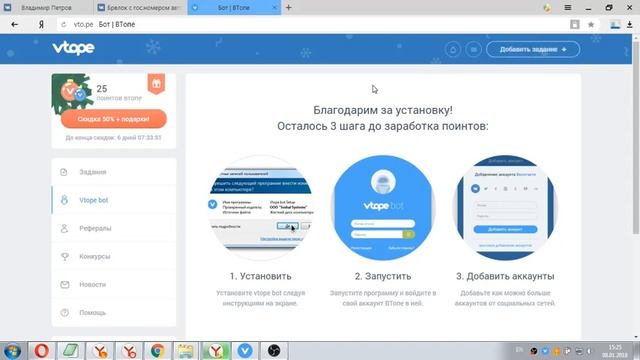The width and height of the screenshot is (640, 360).
Task: Click the install step circular image
Action: pos(261,208)
